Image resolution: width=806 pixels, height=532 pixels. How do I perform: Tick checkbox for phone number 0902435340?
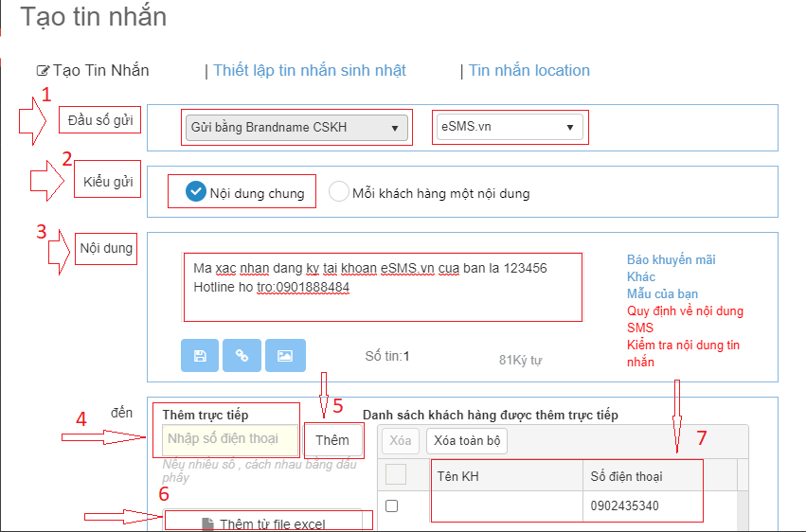point(391,506)
